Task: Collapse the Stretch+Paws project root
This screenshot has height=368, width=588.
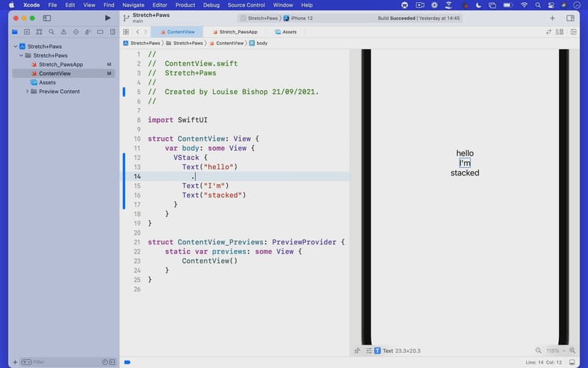Action: (15, 46)
